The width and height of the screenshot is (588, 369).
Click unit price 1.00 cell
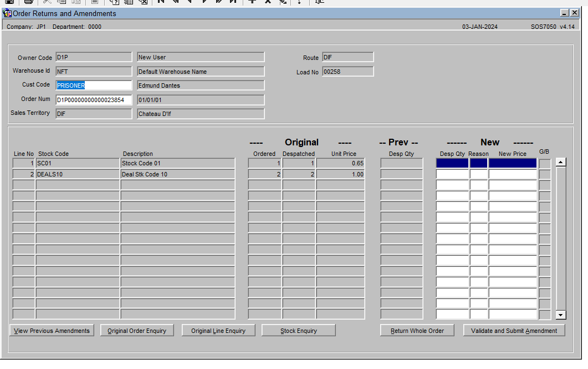pyautogui.click(x=340, y=174)
